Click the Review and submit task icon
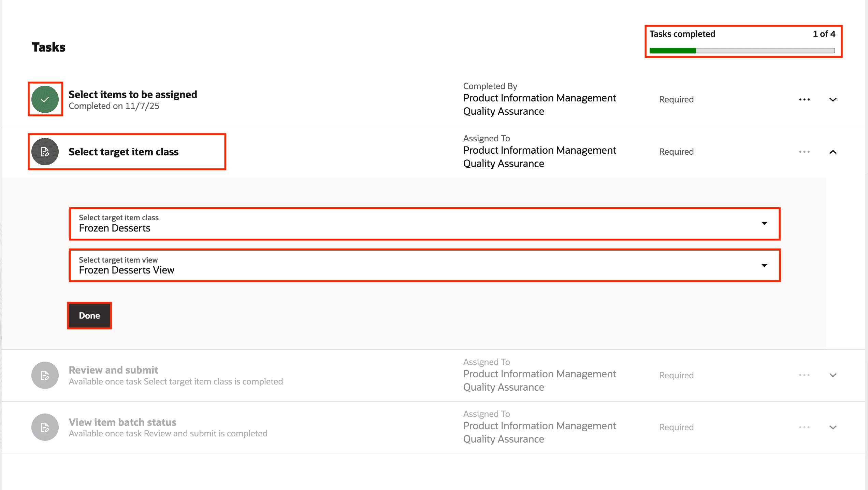Image resolution: width=868 pixels, height=490 pixels. (45, 375)
